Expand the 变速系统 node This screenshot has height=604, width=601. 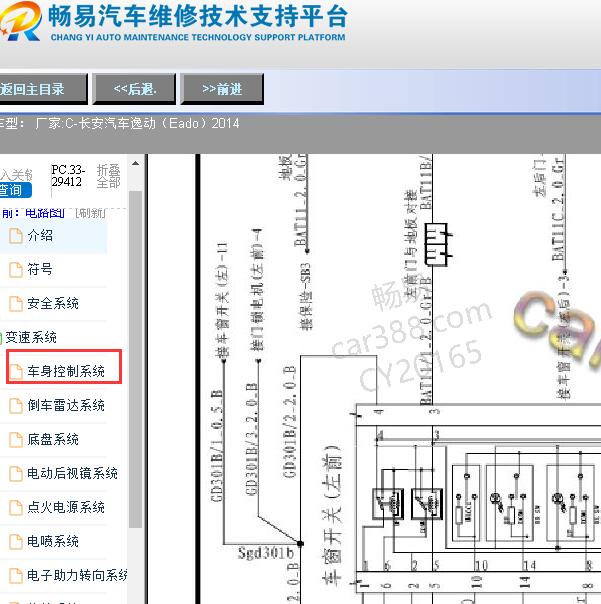coord(31,337)
